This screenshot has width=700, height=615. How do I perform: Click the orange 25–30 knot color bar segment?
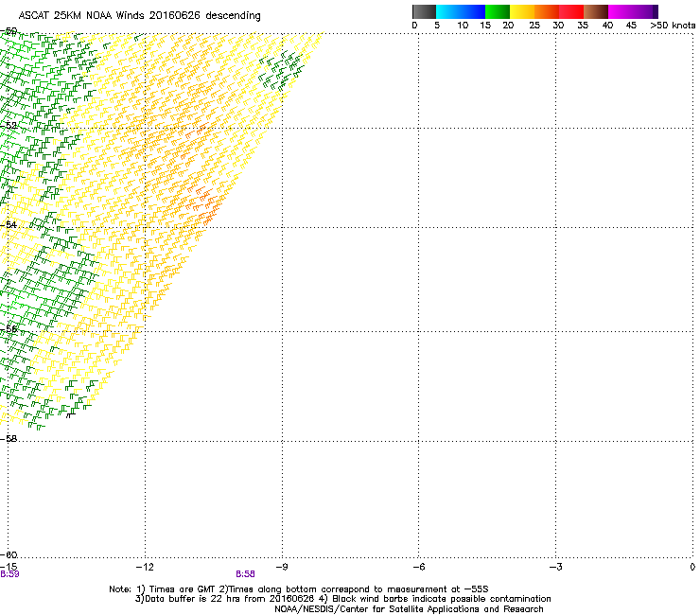pyautogui.click(x=547, y=11)
